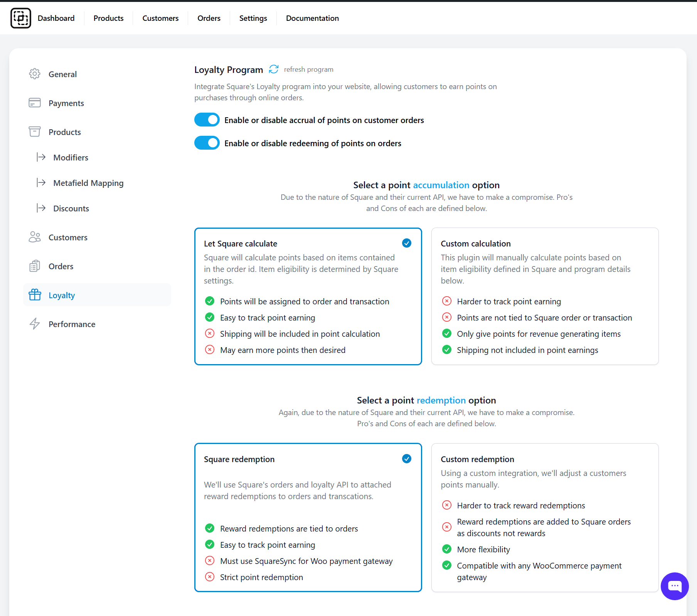Toggle accrual of points on customer orders
Image resolution: width=697 pixels, height=616 pixels.
click(x=207, y=120)
